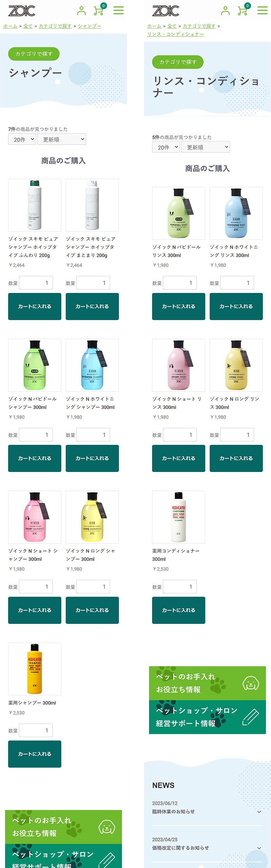Click the ZOIC logo on the left page
This screenshot has height=868, width=271.
22,11
